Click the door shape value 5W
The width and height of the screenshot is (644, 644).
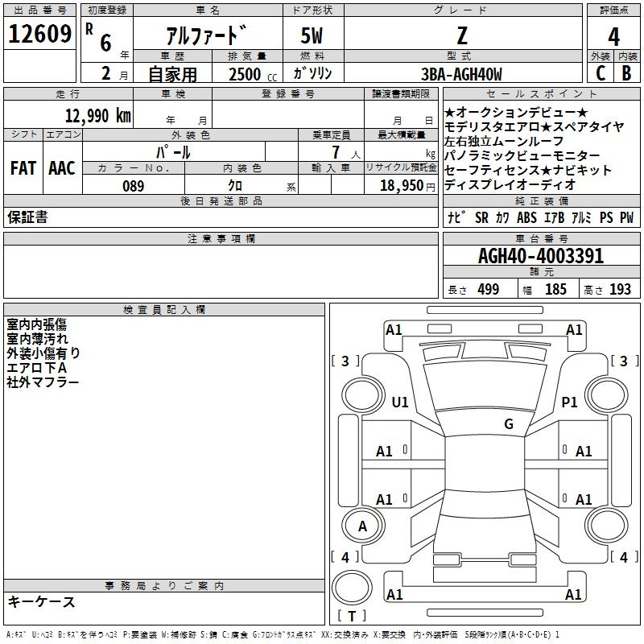click(x=312, y=35)
